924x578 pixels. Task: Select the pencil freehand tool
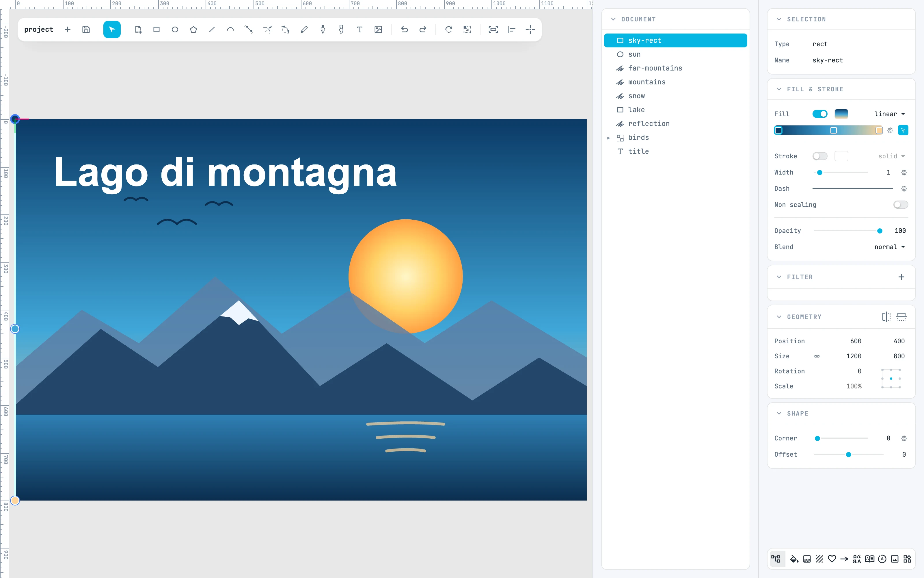click(x=304, y=29)
